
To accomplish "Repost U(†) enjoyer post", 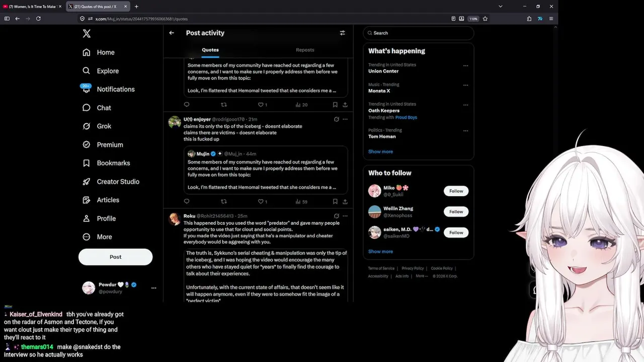I will tap(224, 201).
